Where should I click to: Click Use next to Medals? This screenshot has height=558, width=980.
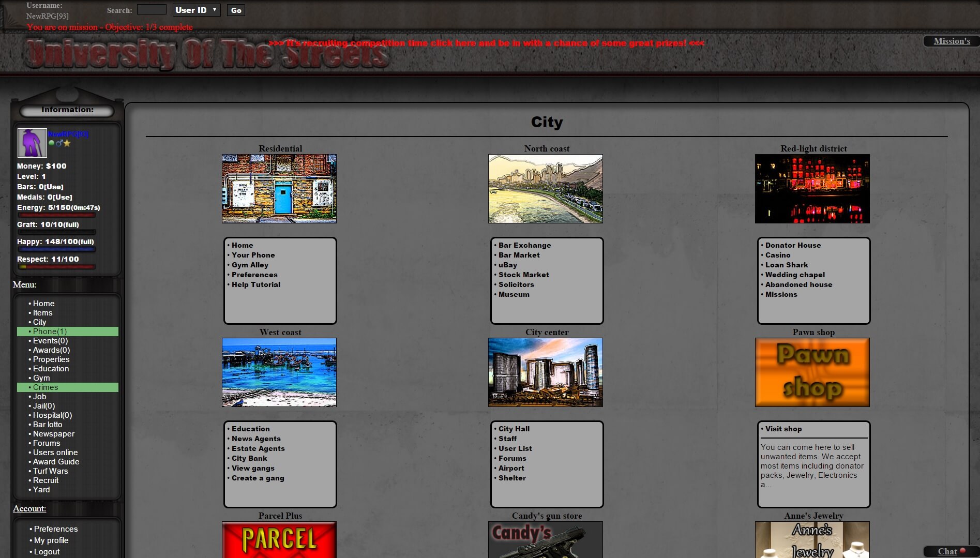point(63,197)
